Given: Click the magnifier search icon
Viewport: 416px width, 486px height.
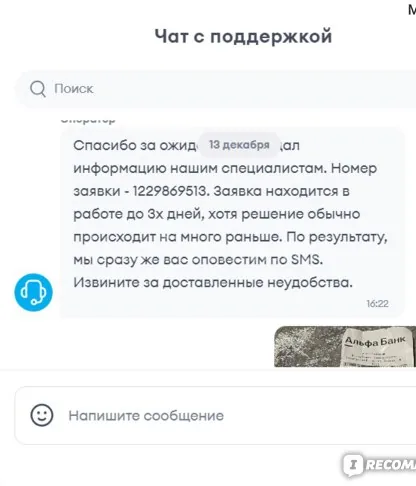Looking at the screenshot, I should click(38, 89).
